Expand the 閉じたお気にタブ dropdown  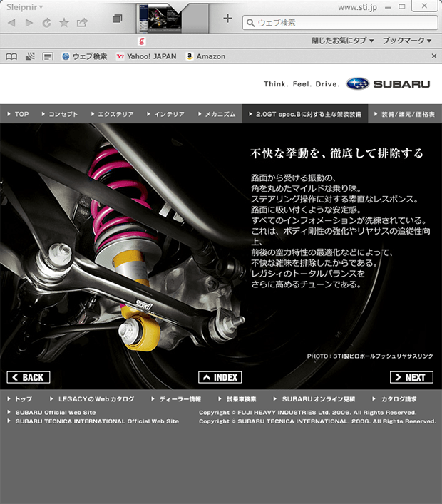(x=343, y=41)
